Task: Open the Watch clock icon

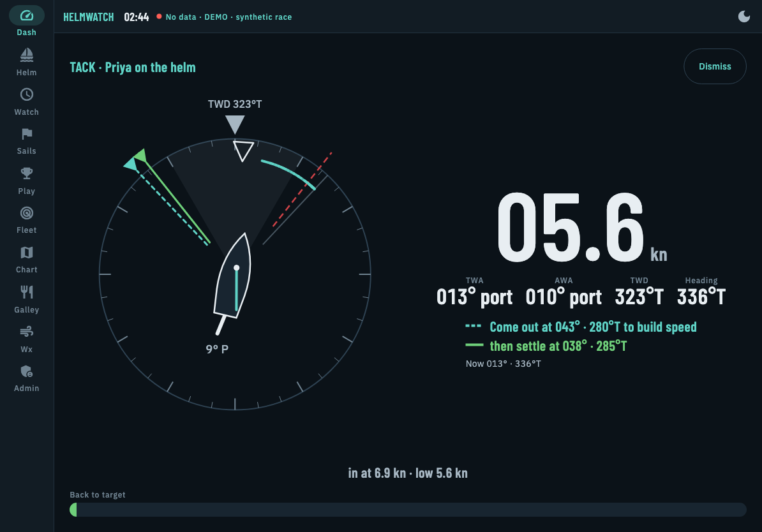Action: click(x=27, y=94)
